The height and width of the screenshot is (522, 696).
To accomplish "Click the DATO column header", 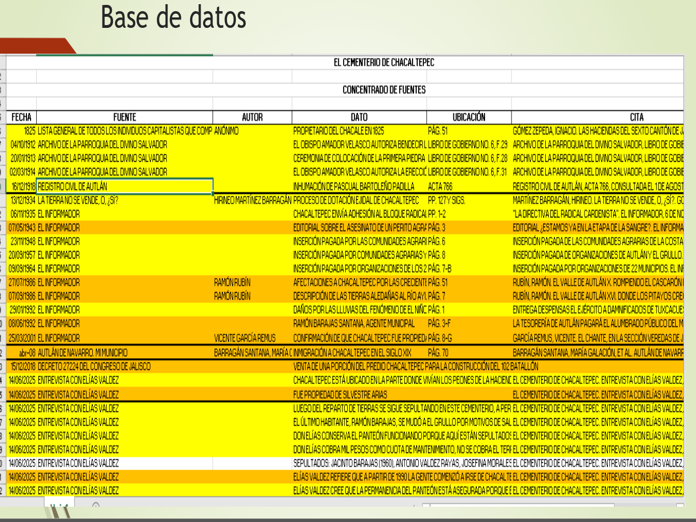I will coord(359,117).
